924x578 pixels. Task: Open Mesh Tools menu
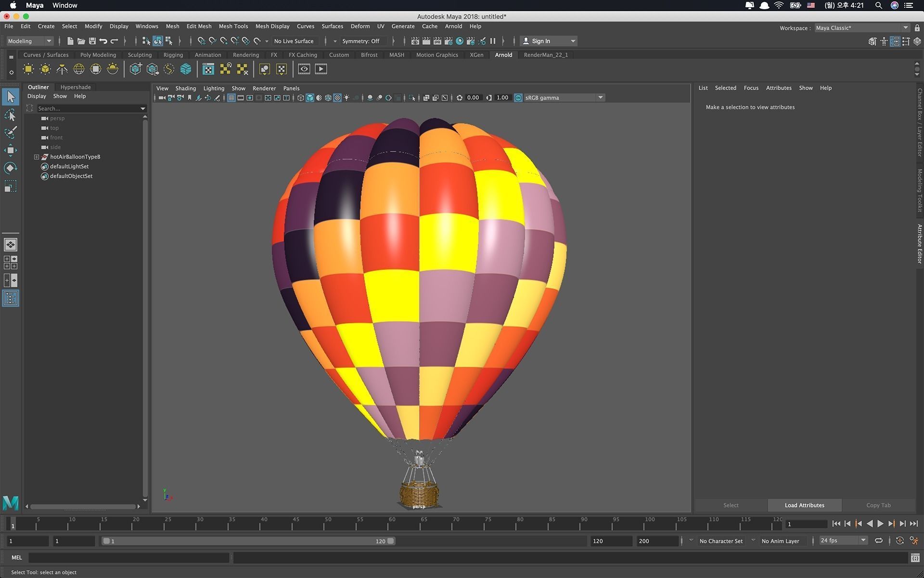pos(233,26)
